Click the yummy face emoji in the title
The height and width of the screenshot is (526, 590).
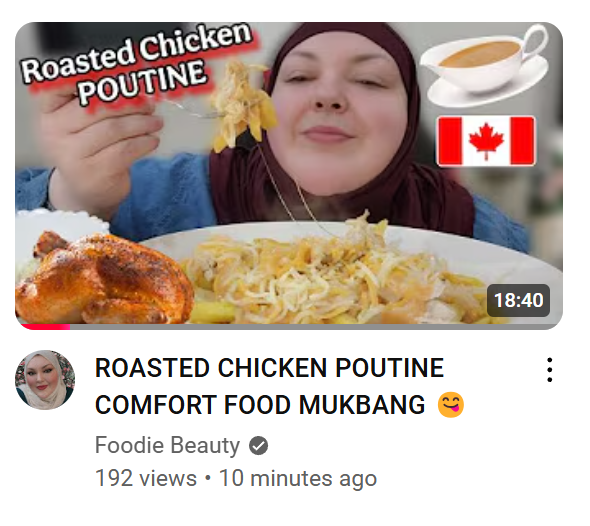click(450, 405)
